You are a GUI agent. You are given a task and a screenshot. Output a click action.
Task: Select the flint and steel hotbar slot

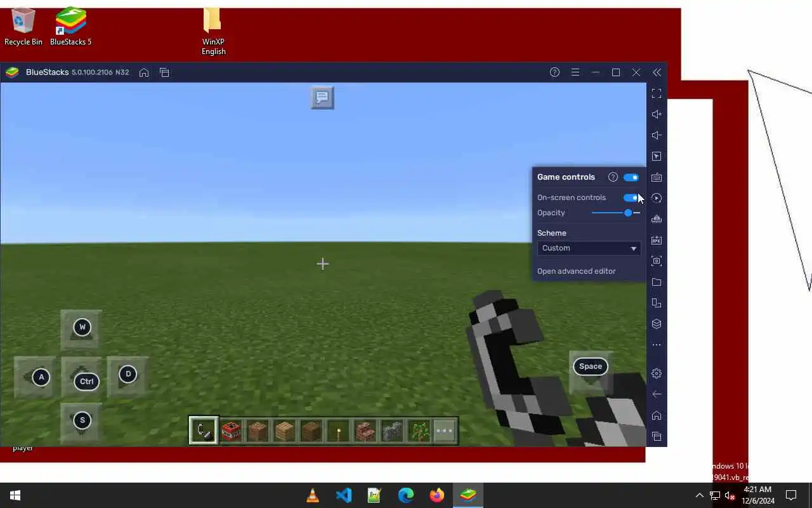point(204,431)
